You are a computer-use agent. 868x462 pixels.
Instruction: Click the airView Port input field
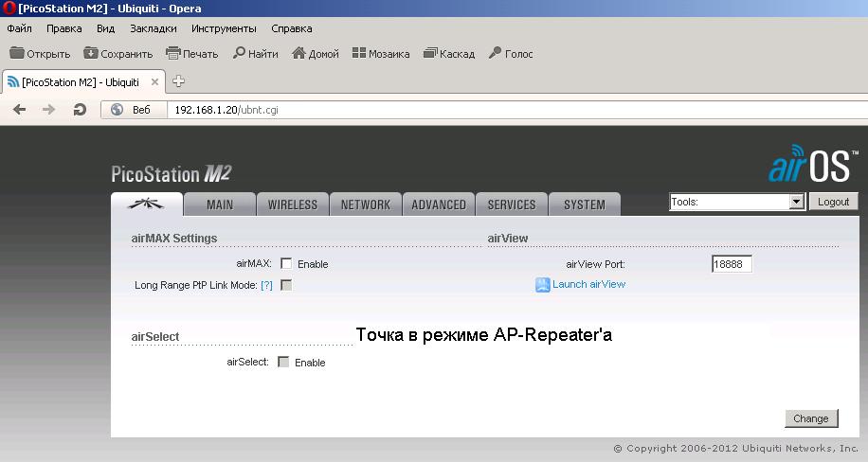pos(732,264)
